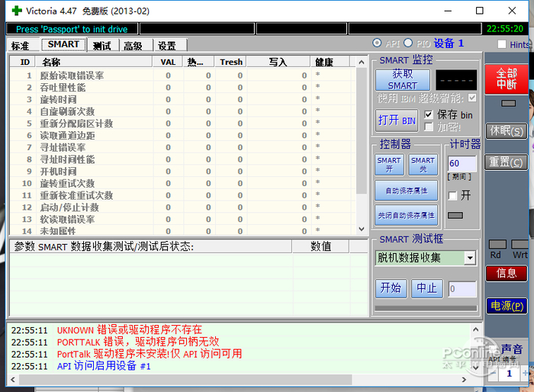Start the SMART test with 开始
This screenshot has width=534, height=392.
point(391,288)
